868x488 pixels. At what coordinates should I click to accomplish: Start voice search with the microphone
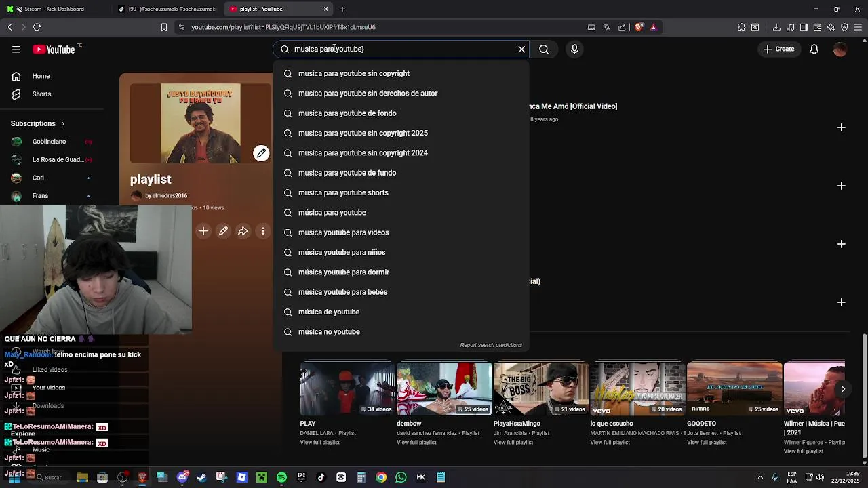coord(574,49)
